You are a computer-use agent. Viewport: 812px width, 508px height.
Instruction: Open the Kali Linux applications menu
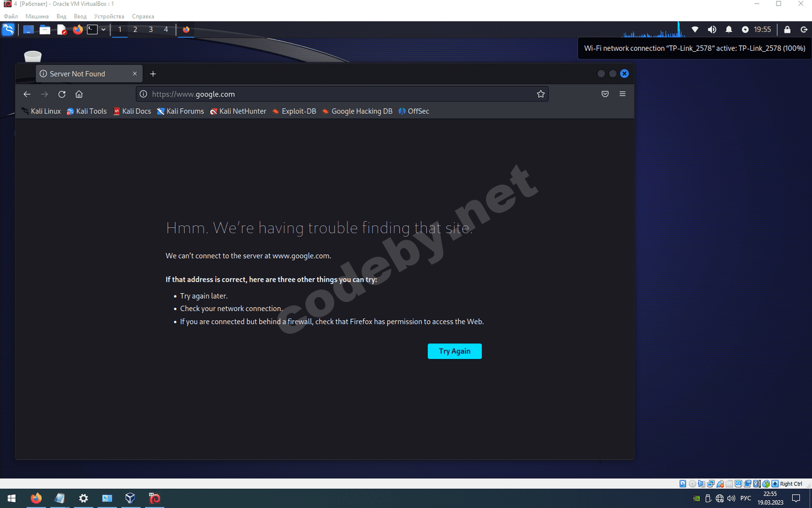point(9,29)
